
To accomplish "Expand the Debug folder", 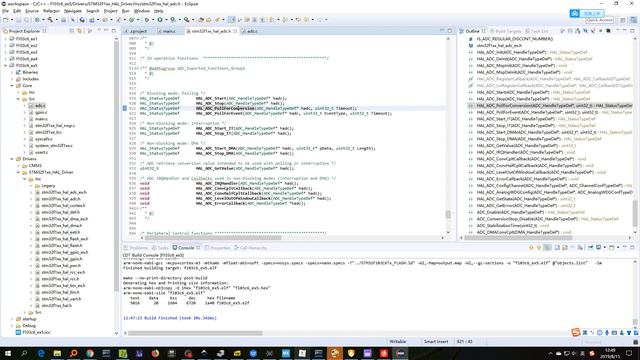I will pyautogui.click(x=12, y=326).
